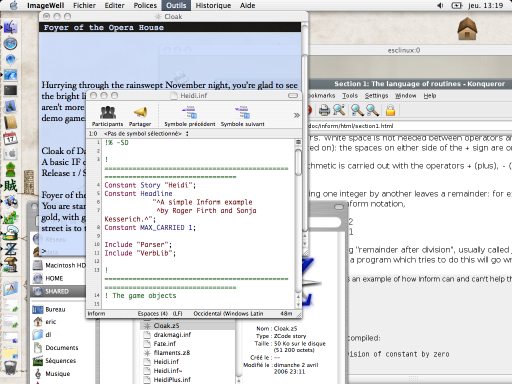This screenshot has height=384, width=512.
Task: Click the volume icon in menu bar
Action: click(440, 5)
